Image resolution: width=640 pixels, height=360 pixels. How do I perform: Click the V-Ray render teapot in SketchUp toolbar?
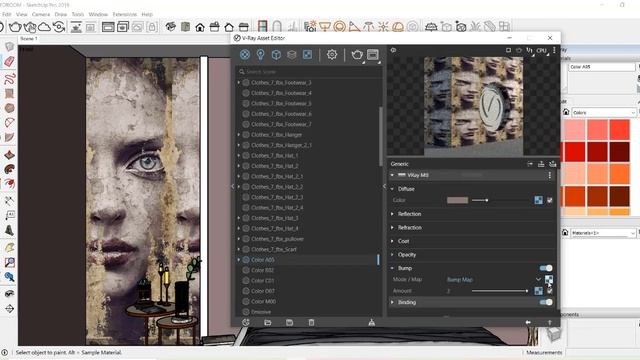(15, 27)
